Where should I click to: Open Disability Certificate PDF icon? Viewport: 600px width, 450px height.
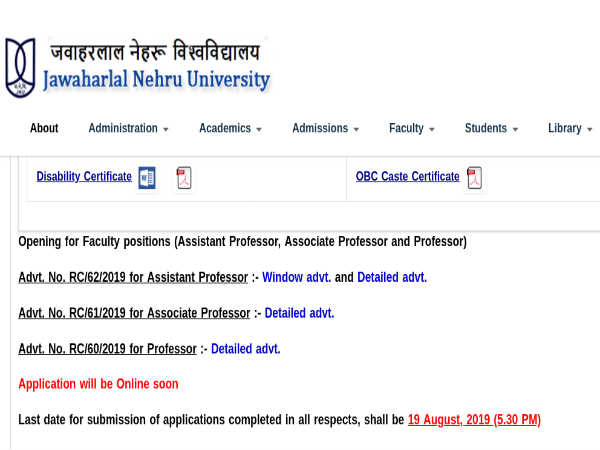click(x=184, y=178)
